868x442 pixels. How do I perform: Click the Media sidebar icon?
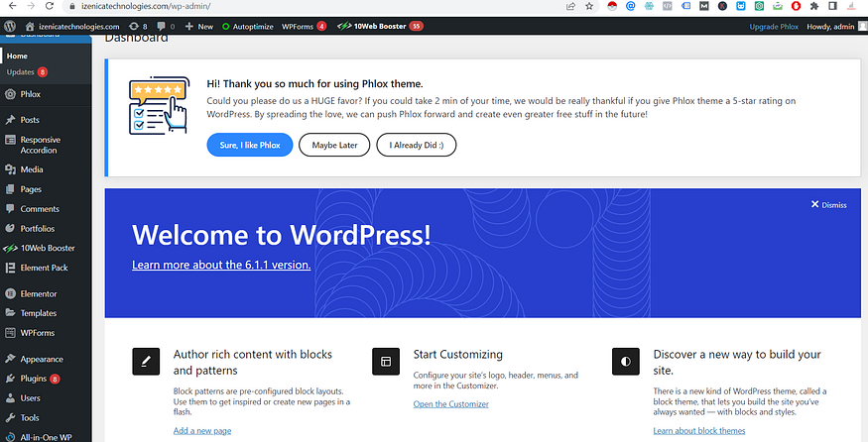pos(10,169)
